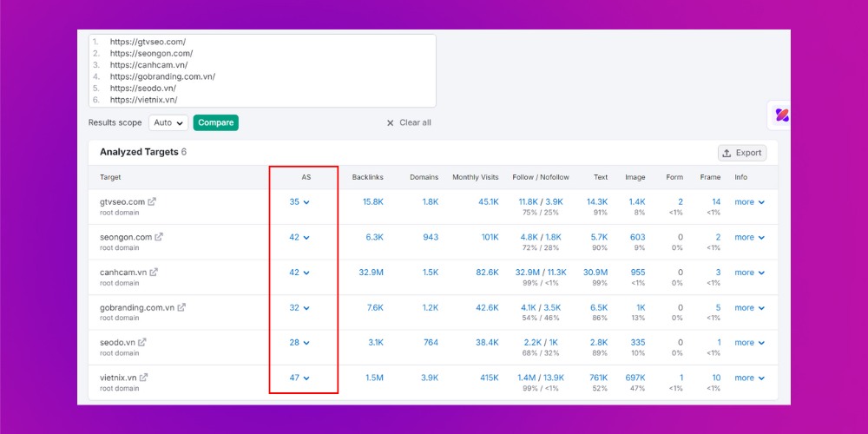Open 3.1K backlinks for seodo.vn

(376, 343)
